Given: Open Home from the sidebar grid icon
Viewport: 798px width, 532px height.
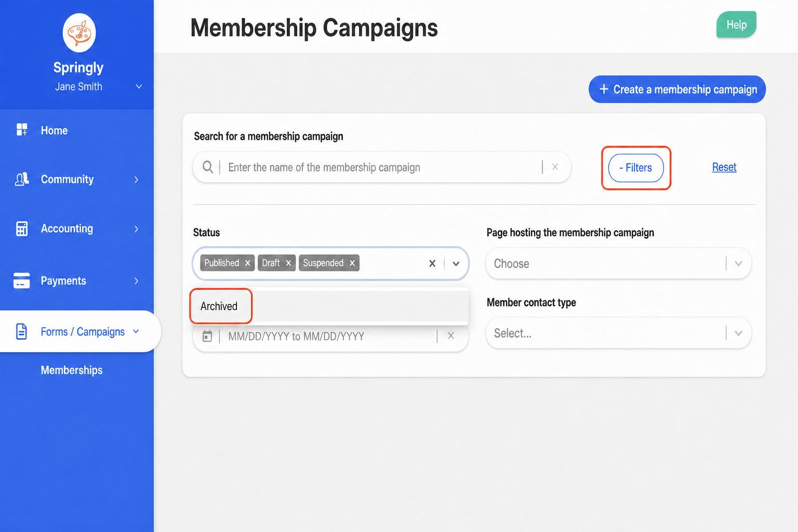Looking at the screenshot, I should [22, 130].
